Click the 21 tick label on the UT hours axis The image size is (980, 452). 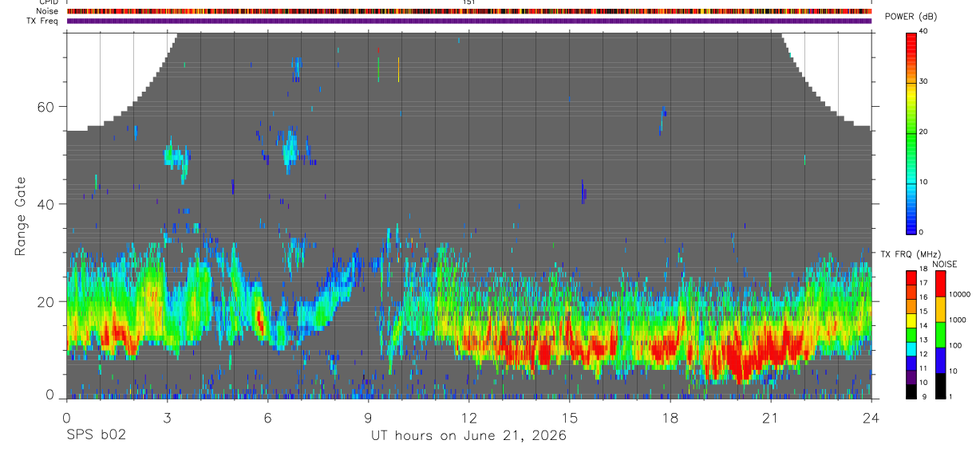[771, 418]
